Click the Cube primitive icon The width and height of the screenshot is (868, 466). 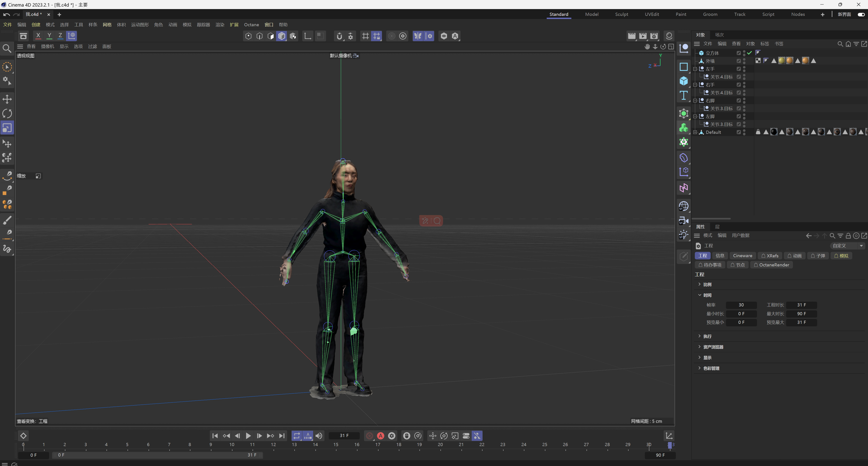(684, 81)
